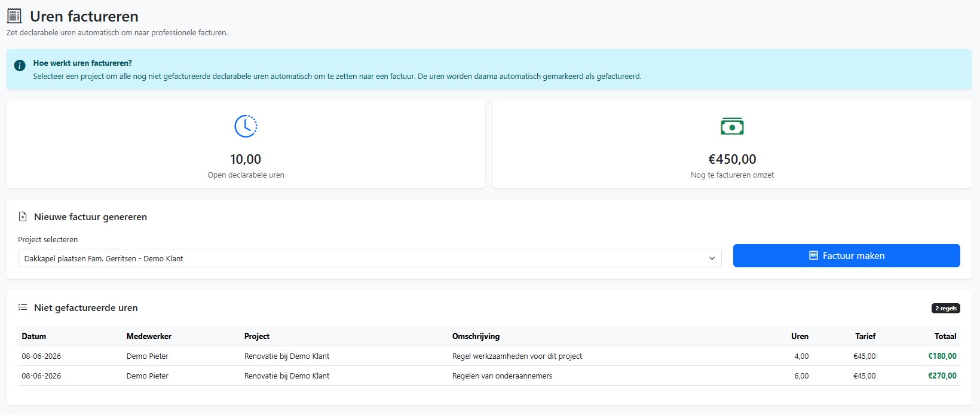
Task: Click the 'Open declarabele uren' label
Action: 246,175
